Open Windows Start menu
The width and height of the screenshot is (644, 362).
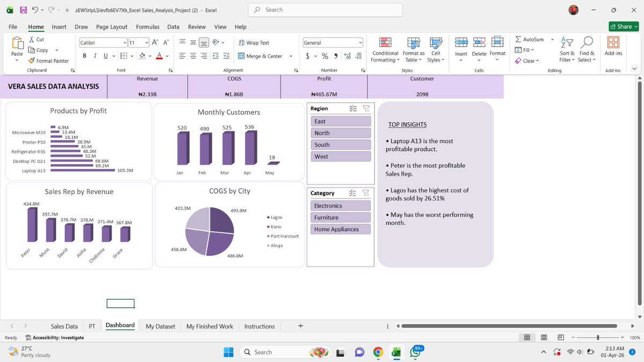(229, 352)
